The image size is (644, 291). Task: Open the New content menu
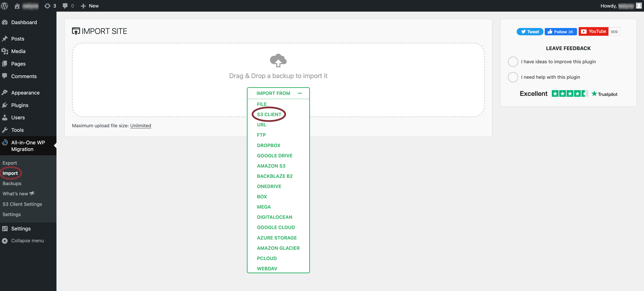(x=90, y=6)
